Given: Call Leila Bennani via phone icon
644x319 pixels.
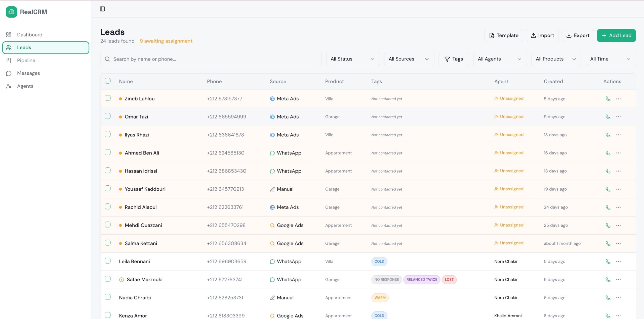Looking at the screenshot, I should [608, 261].
